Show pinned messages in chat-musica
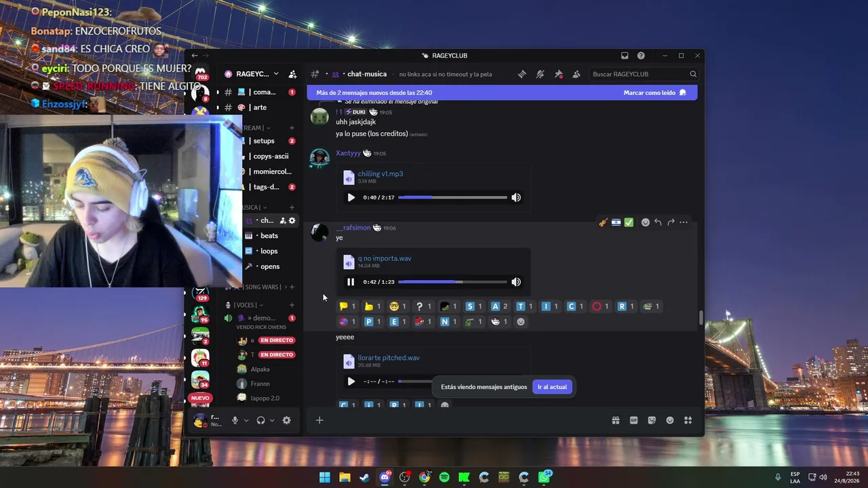 558,74
